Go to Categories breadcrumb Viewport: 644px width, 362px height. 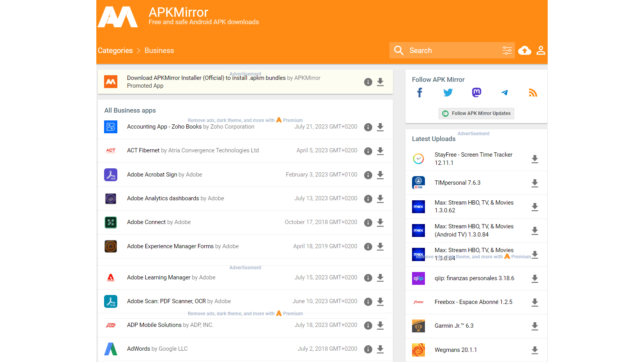(x=115, y=50)
